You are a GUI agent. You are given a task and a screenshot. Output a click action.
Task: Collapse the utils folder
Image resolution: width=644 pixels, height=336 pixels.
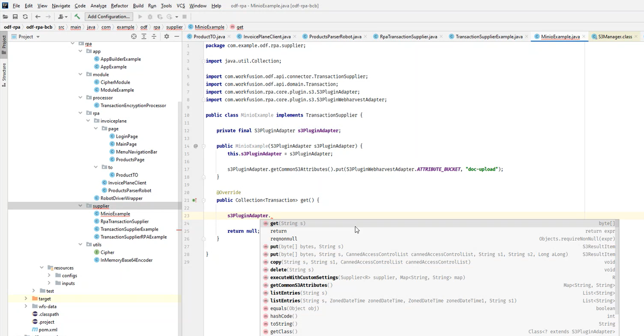[x=81, y=245]
